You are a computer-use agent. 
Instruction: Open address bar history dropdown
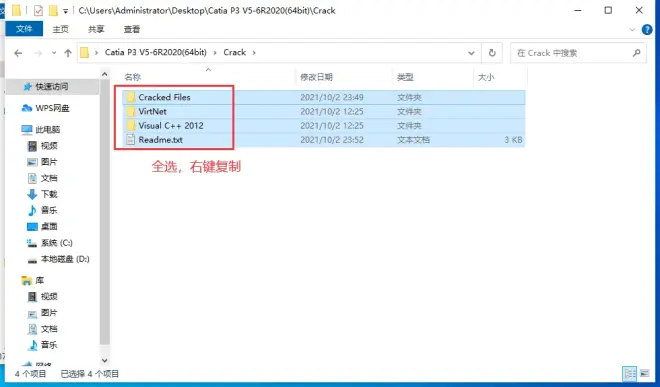coord(471,53)
